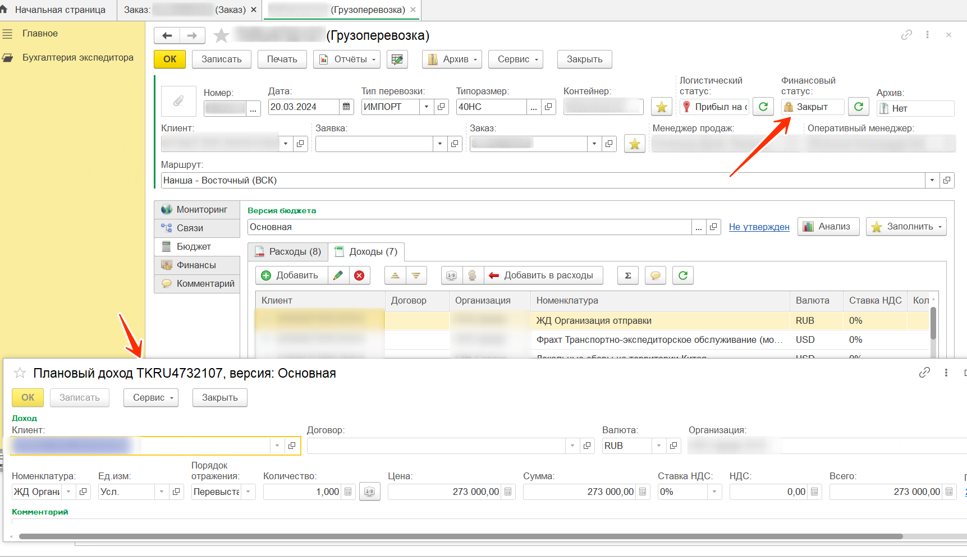Expand the Тип перевозки dropdown arrow

coord(427,107)
